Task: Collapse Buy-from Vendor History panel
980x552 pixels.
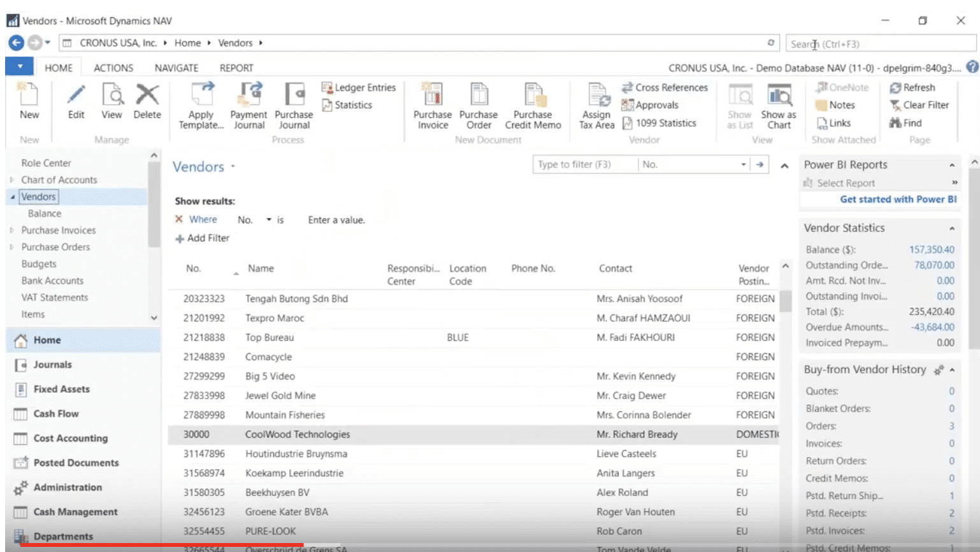Action: point(952,370)
